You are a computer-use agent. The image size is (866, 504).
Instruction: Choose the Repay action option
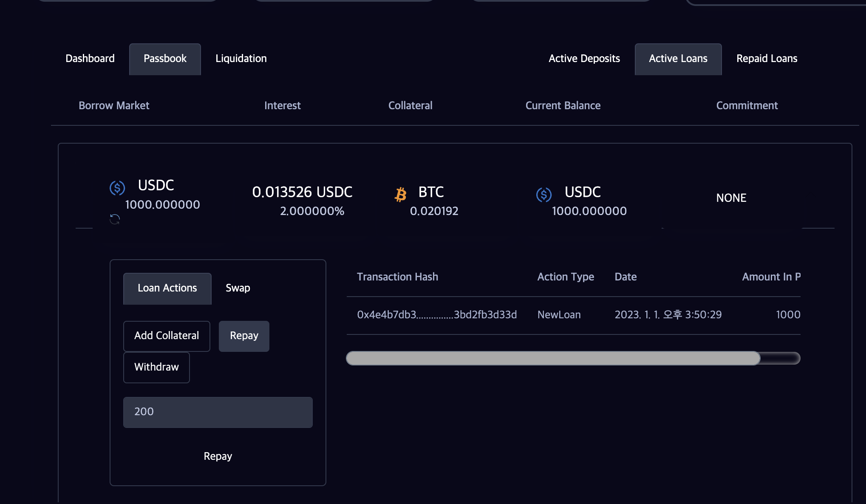(244, 336)
